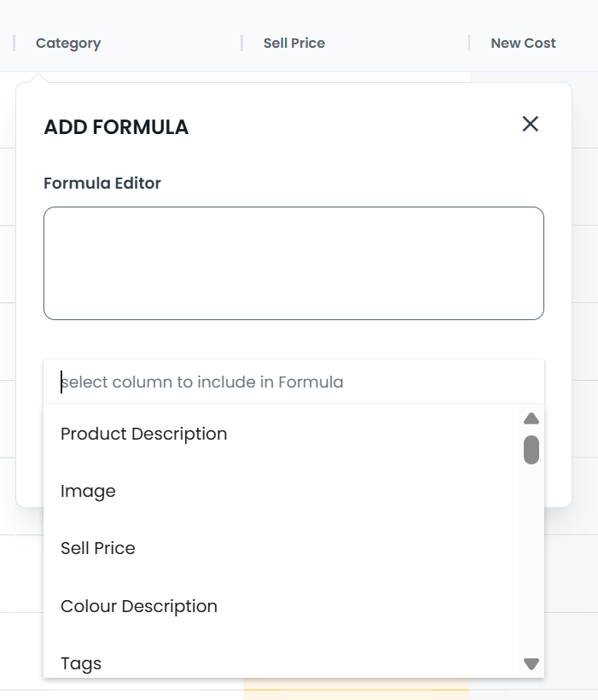Click the Formula Editor label

pos(102,183)
